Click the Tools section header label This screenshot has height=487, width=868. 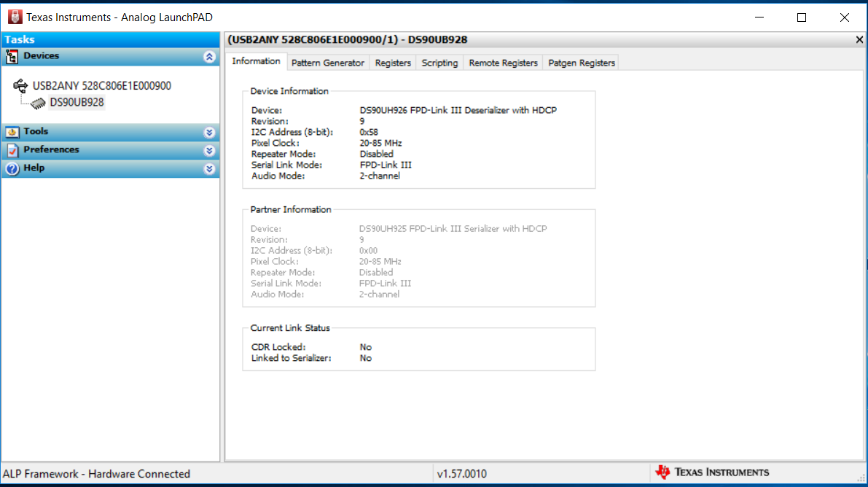(x=36, y=131)
